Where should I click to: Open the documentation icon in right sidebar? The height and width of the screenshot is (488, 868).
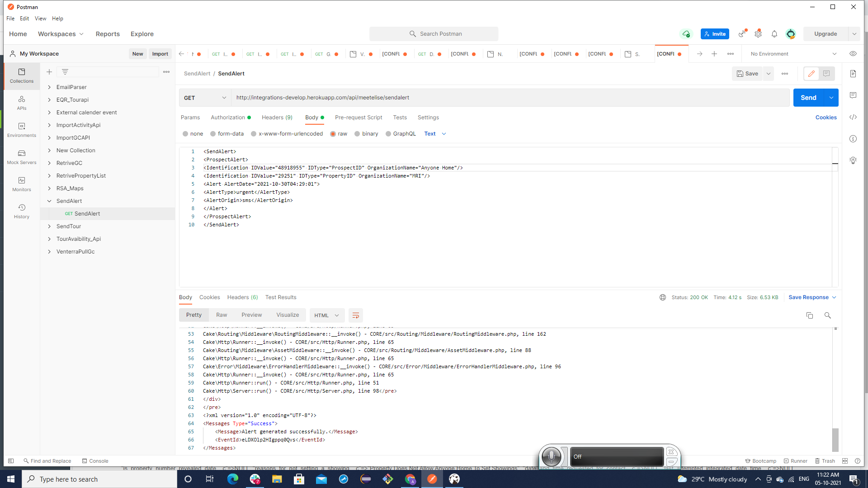click(x=853, y=74)
